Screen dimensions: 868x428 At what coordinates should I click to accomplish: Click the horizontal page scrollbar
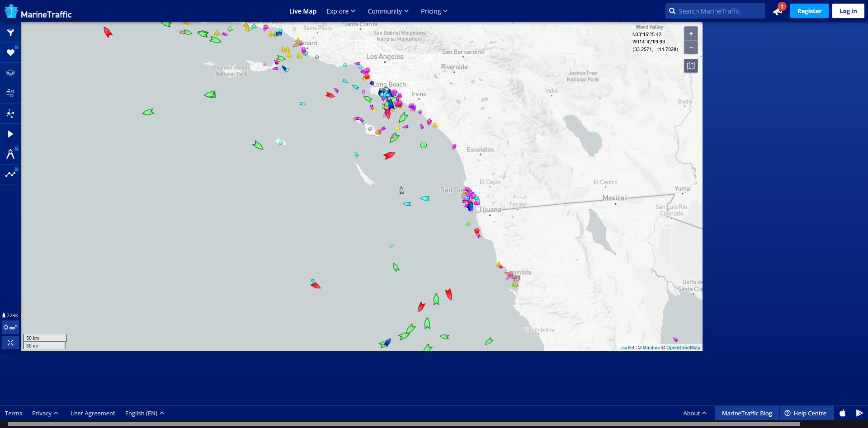[404, 424]
